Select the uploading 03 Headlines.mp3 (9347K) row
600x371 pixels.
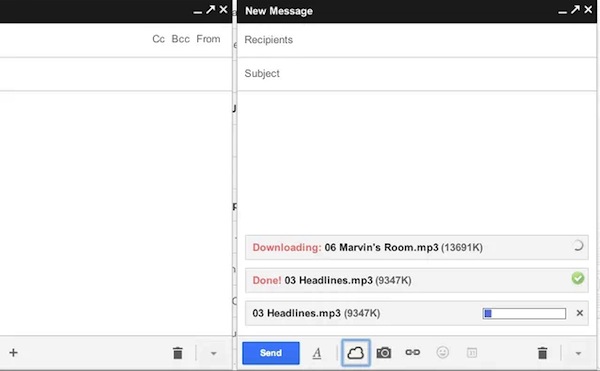[x=417, y=313]
